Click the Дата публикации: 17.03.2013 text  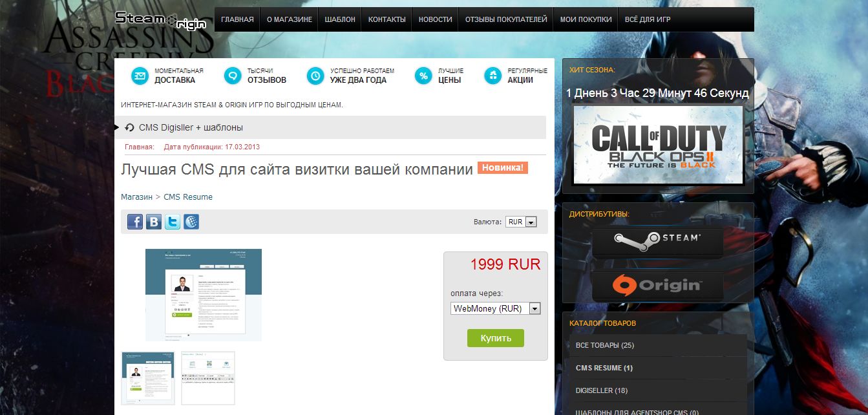pos(212,147)
